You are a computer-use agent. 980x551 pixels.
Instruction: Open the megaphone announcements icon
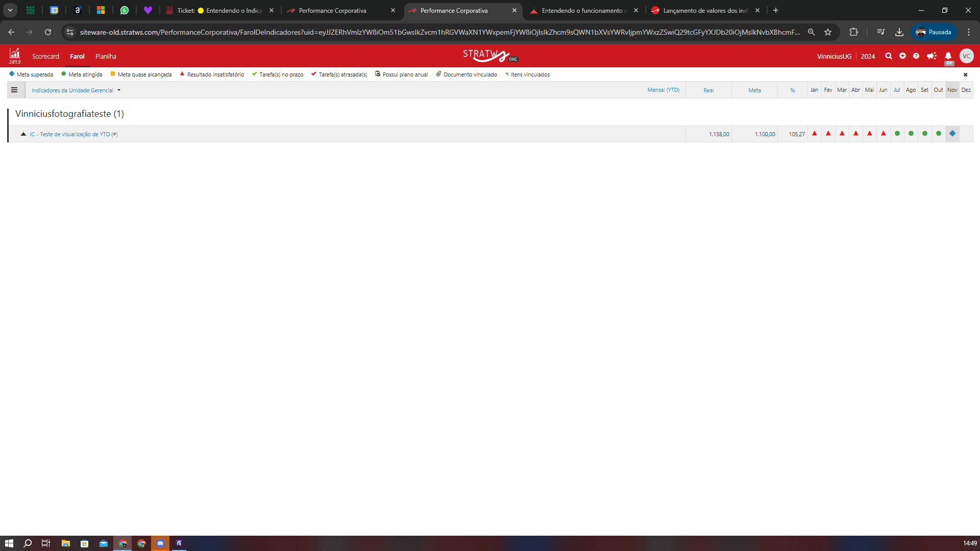pyautogui.click(x=932, y=56)
